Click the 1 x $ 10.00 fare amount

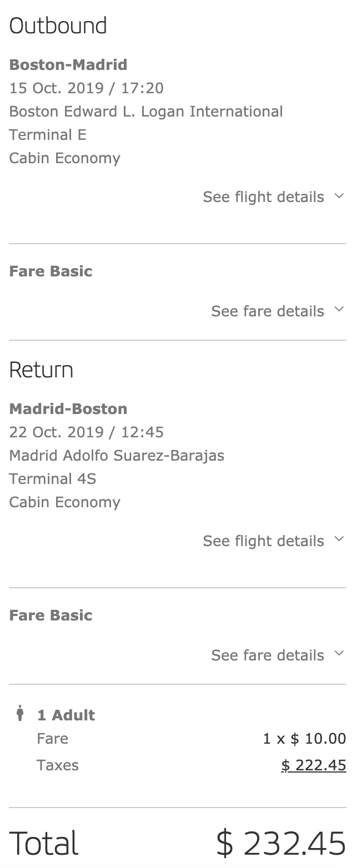(304, 739)
